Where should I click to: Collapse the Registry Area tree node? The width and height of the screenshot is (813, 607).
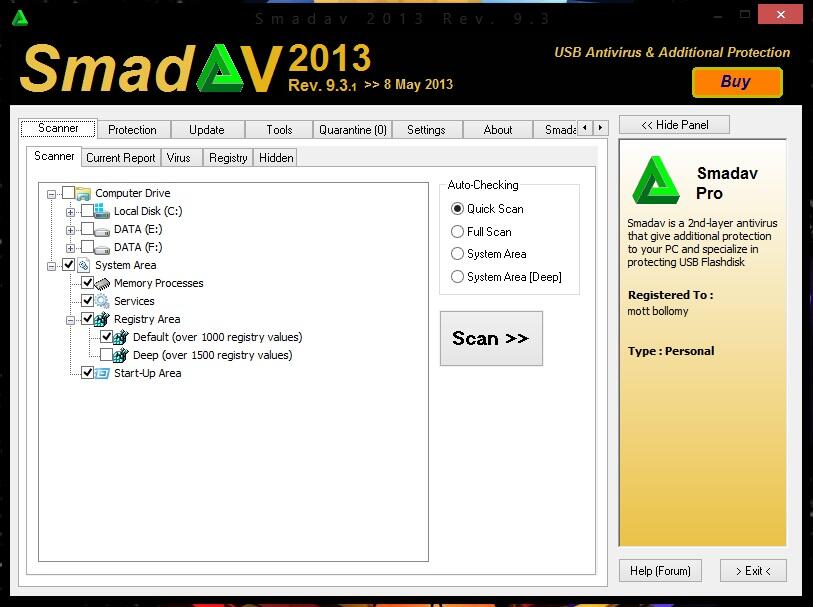pyautogui.click(x=70, y=320)
